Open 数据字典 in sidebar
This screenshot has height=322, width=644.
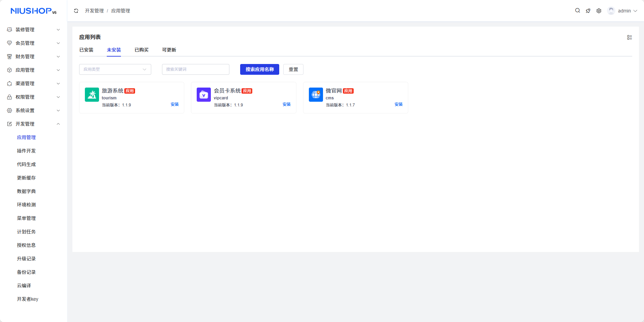pyautogui.click(x=26, y=191)
